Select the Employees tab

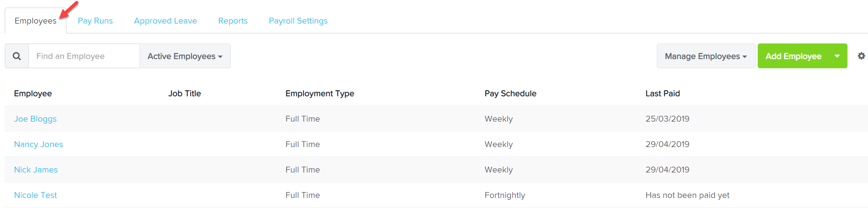35,21
